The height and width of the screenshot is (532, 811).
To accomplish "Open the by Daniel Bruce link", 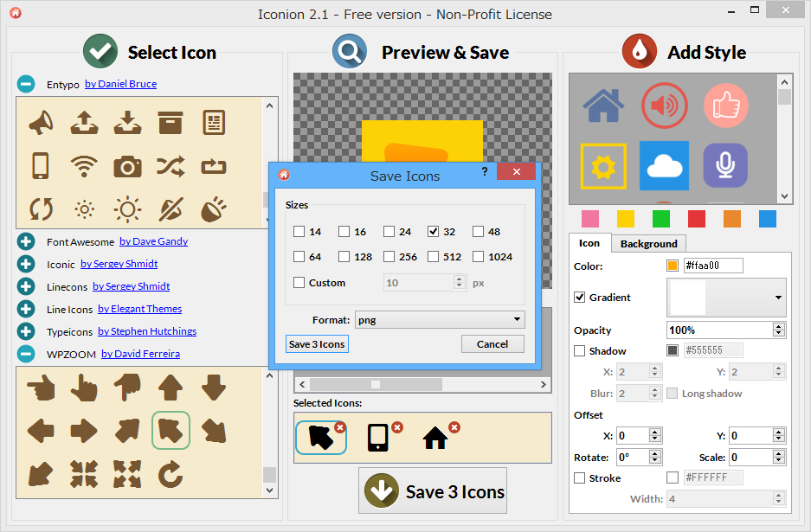I will [121, 84].
